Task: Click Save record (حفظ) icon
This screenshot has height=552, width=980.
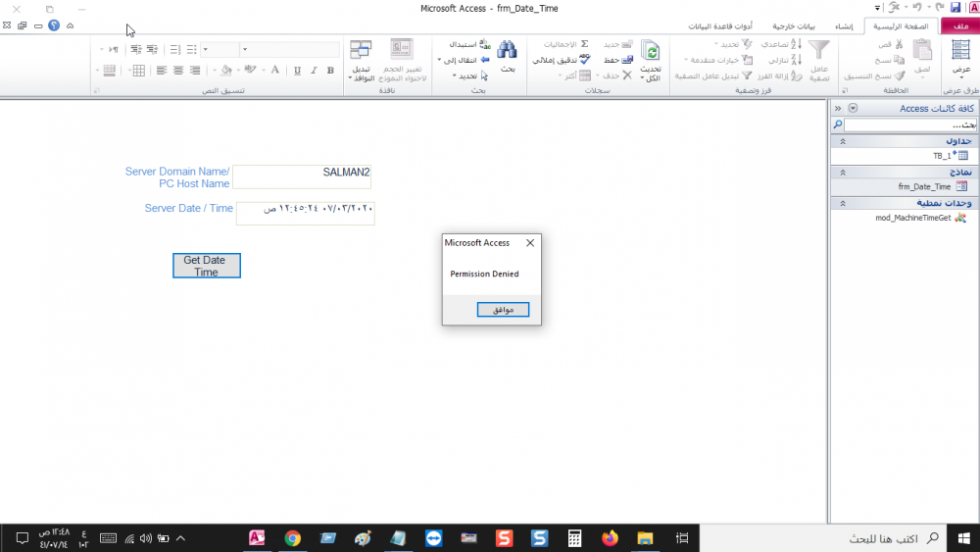Action: 627,60
